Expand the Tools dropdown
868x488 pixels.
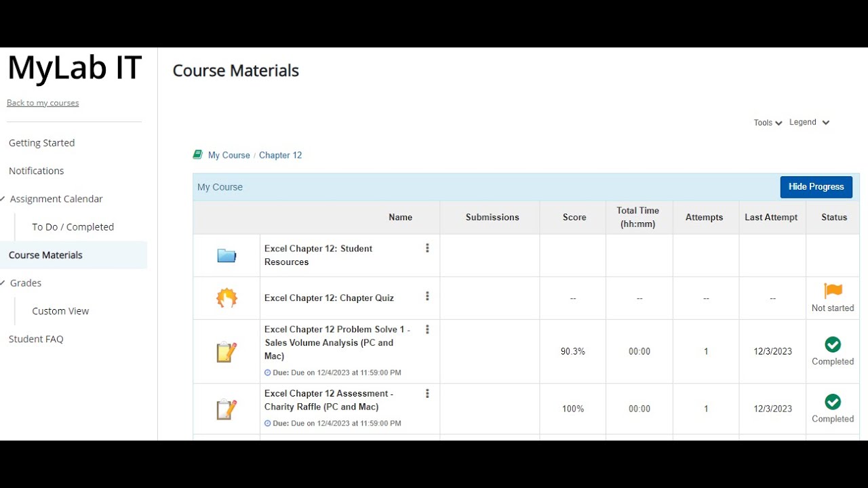point(768,123)
